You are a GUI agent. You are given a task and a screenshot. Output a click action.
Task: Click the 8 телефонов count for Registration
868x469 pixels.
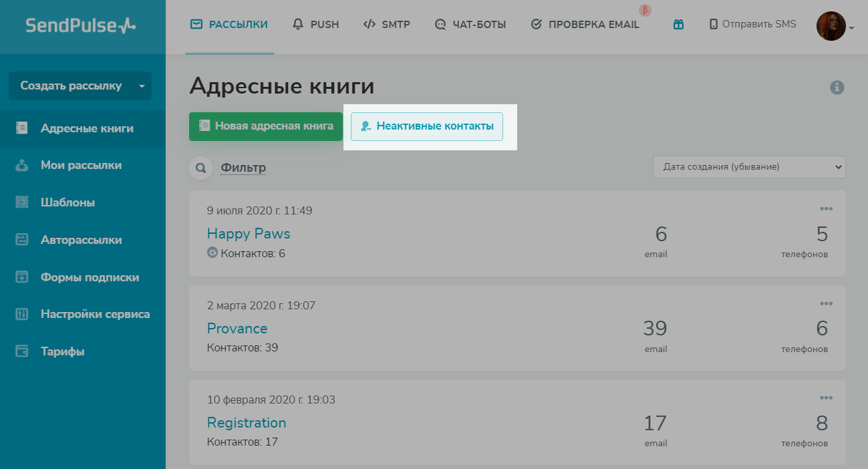point(822,424)
